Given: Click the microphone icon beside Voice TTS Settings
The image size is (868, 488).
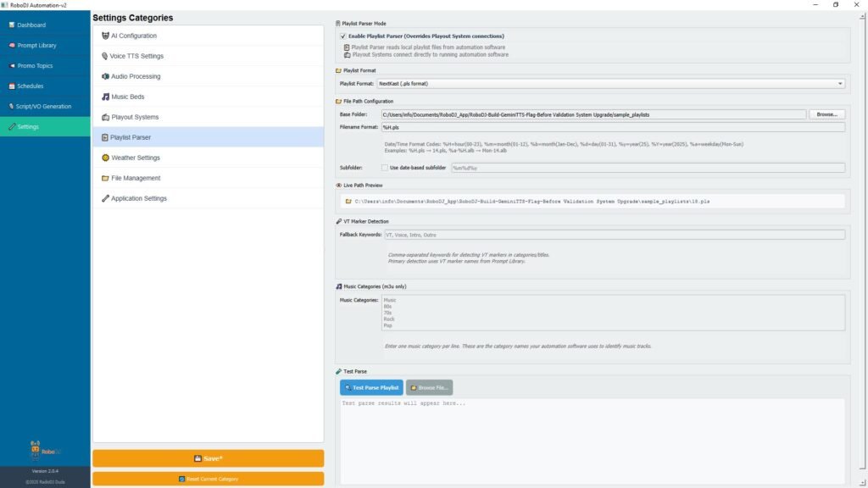Looking at the screenshot, I should (104, 56).
